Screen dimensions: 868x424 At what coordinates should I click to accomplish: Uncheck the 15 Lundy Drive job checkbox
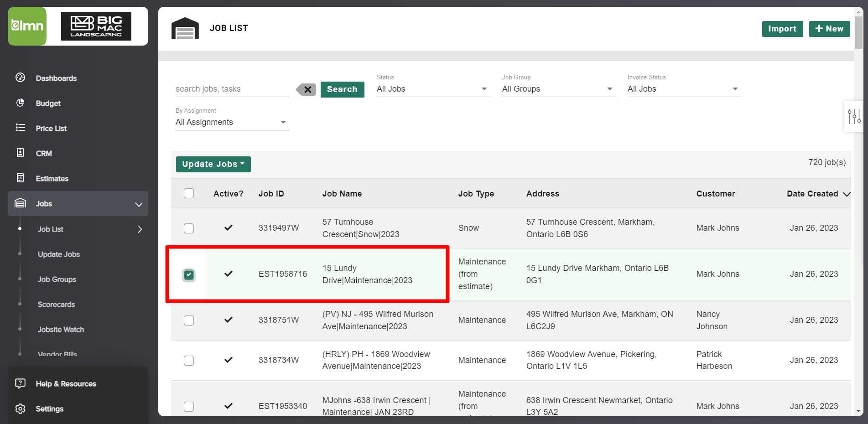click(x=189, y=274)
